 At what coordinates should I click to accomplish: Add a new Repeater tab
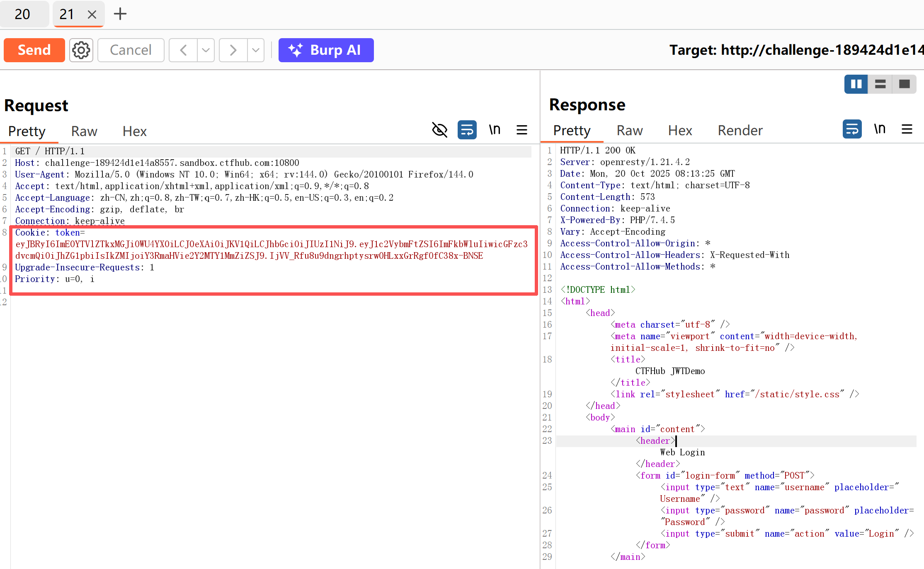tap(120, 14)
